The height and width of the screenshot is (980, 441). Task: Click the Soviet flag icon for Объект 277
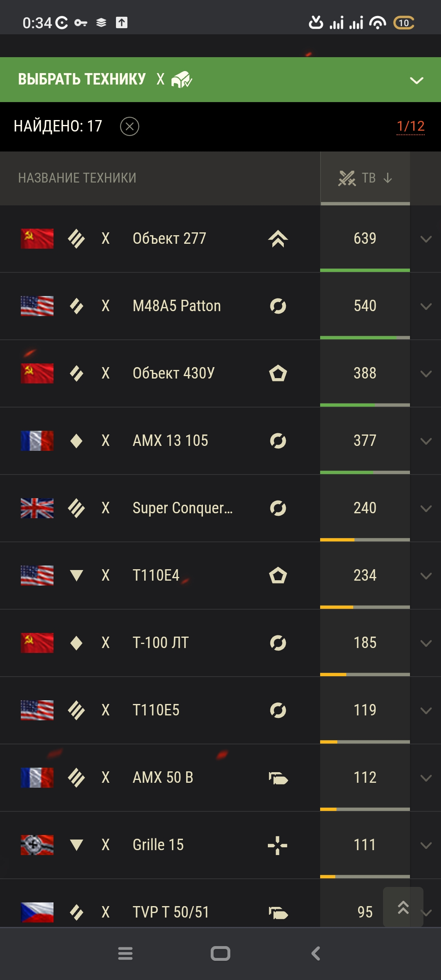tap(37, 239)
